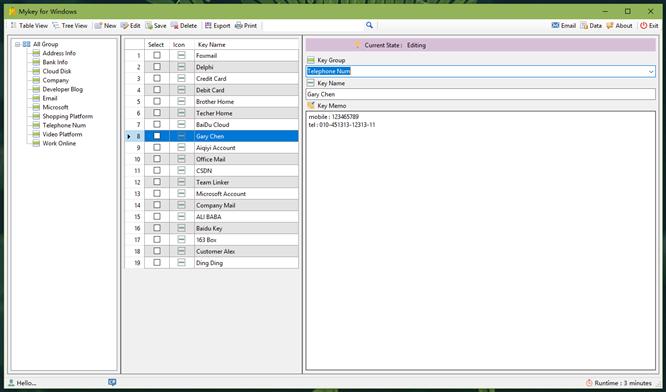Viewport: 666px width, 392px height.
Task: Click the Runtime clock icon
Action: [589, 383]
